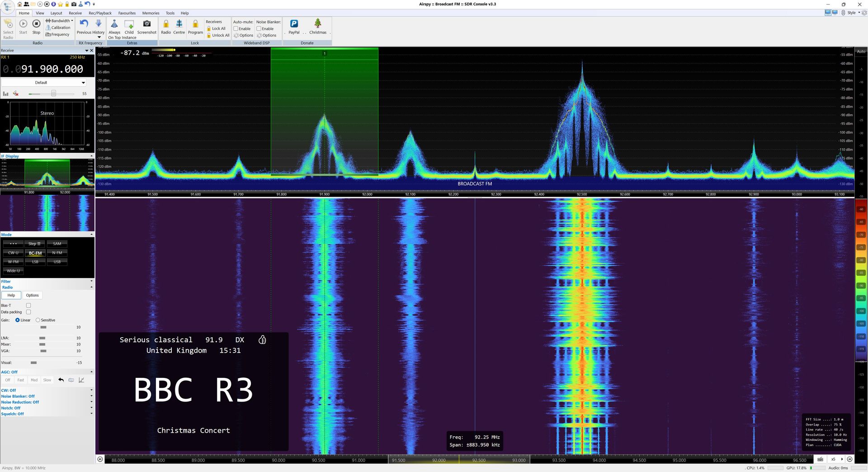
Task: Select the Sensitive gain radio button
Action: point(38,320)
